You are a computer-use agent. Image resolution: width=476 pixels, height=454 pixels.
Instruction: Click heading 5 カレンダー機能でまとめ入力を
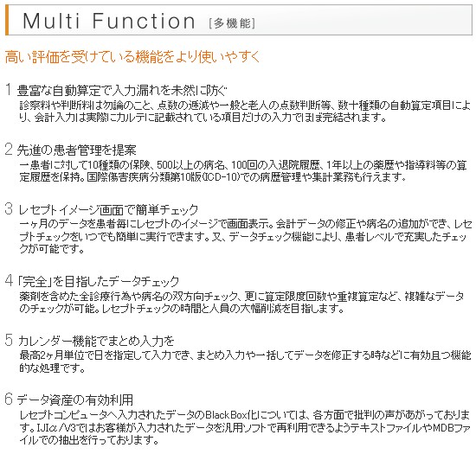point(96,341)
